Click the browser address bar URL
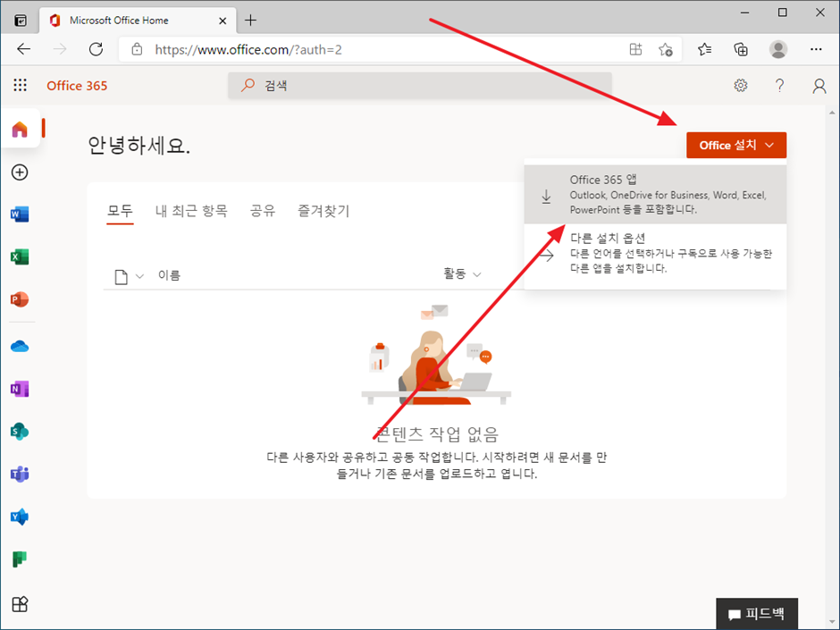Viewport: 840px width, 630px height. (248, 50)
